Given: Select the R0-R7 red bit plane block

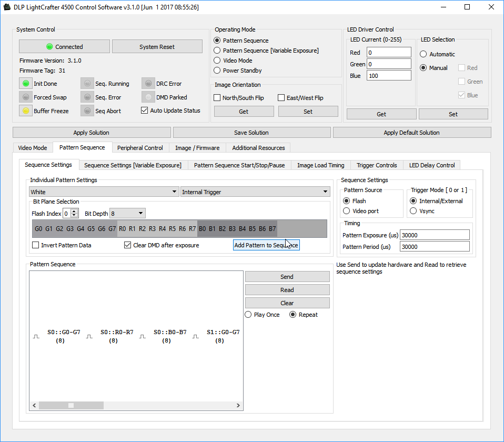Looking at the screenshot, I should (x=157, y=229).
